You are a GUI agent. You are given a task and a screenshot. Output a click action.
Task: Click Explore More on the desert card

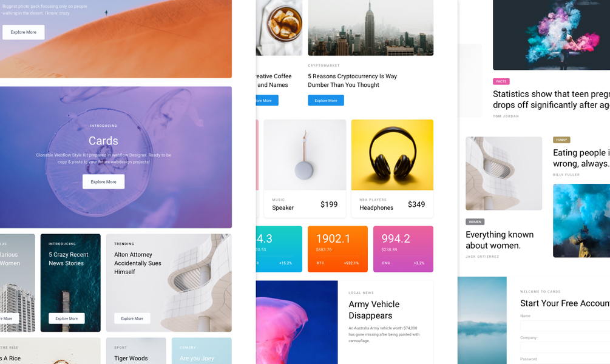pyautogui.click(x=23, y=32)
